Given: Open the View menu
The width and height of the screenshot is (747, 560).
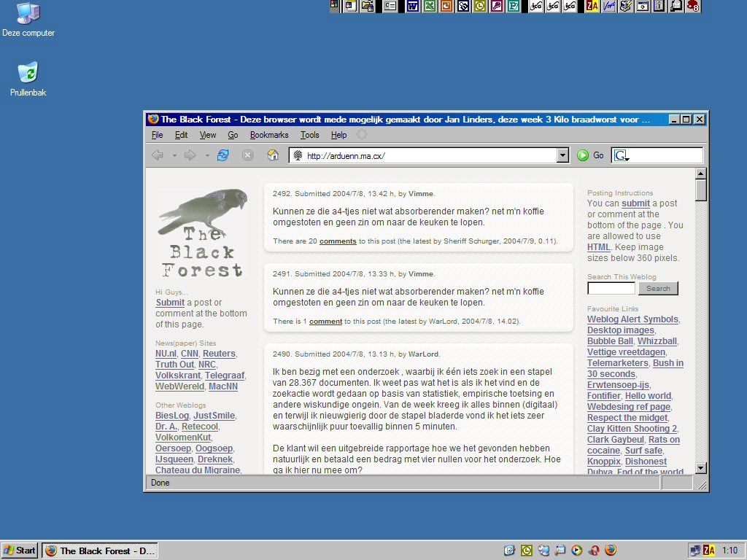Looking at the screenshot, I should pos(208,135).
